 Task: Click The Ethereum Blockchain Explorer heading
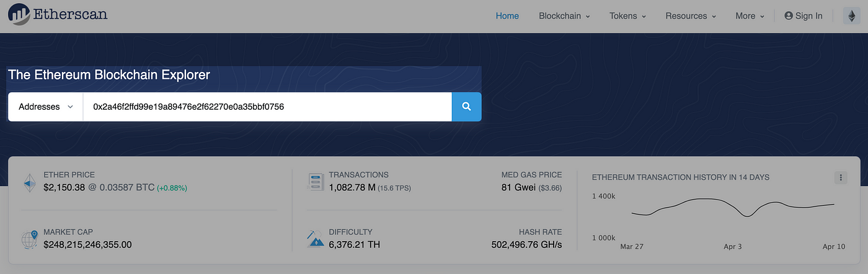(x=108, y=75)
